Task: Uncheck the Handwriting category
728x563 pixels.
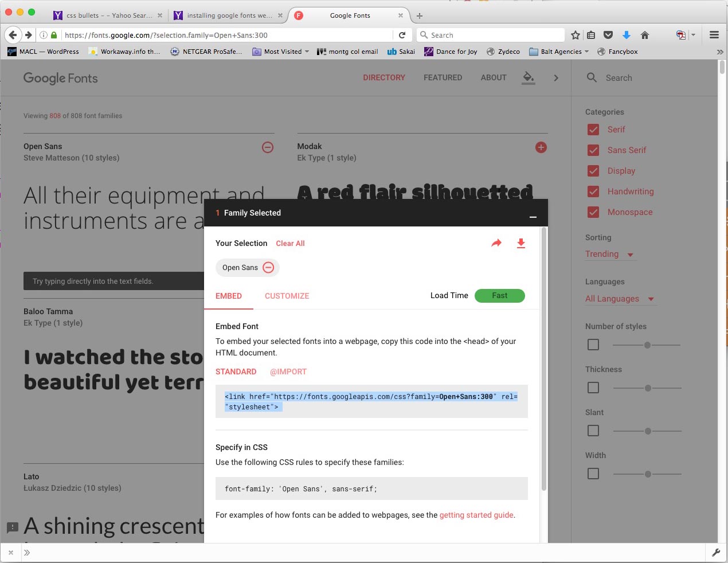Action: (593, 191)
